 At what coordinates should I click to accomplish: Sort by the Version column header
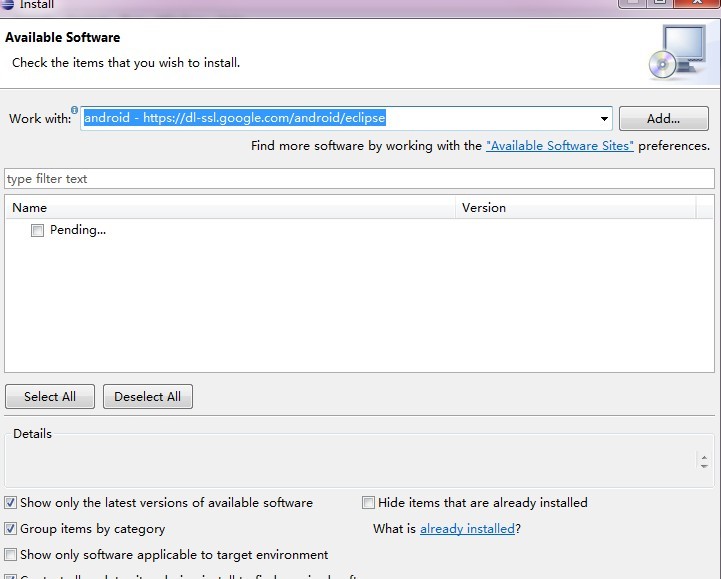click(x=575, y=208)
